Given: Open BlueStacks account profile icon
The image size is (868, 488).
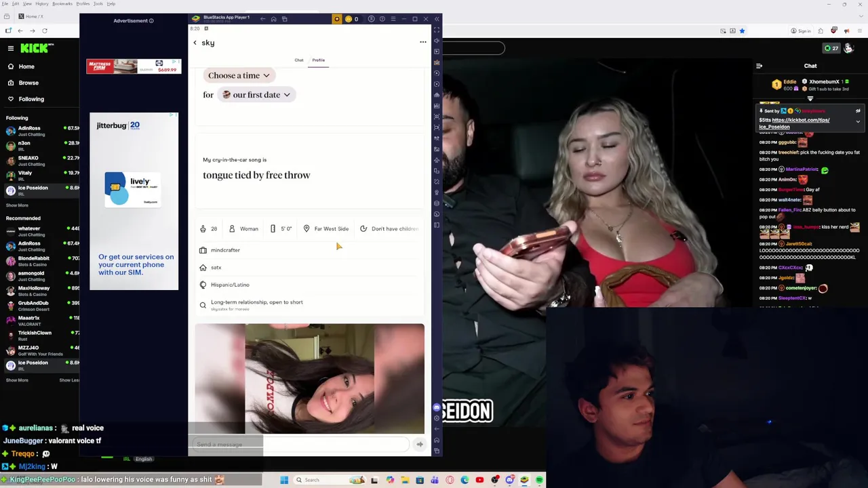Looking at the screenshot, I should [371, 19].
